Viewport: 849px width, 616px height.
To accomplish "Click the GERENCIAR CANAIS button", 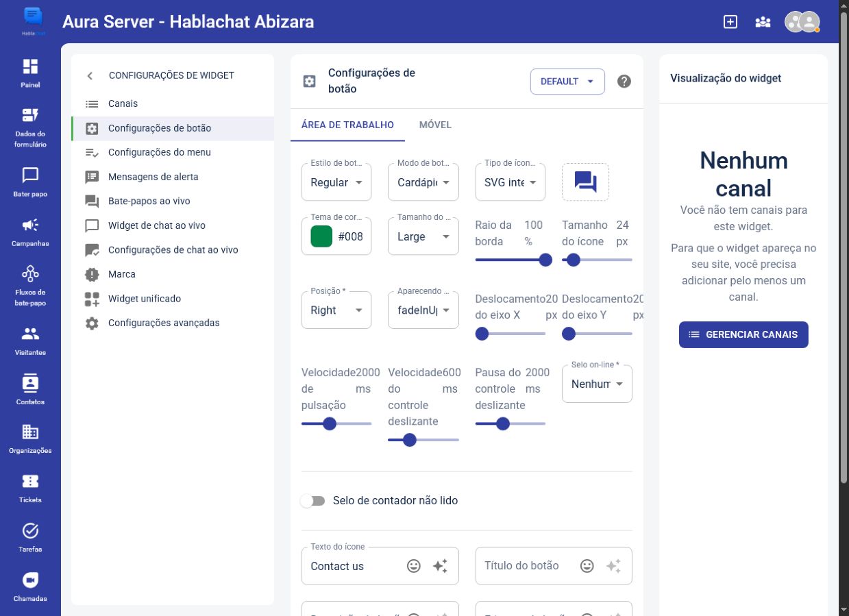I will [x=743, y=334].
